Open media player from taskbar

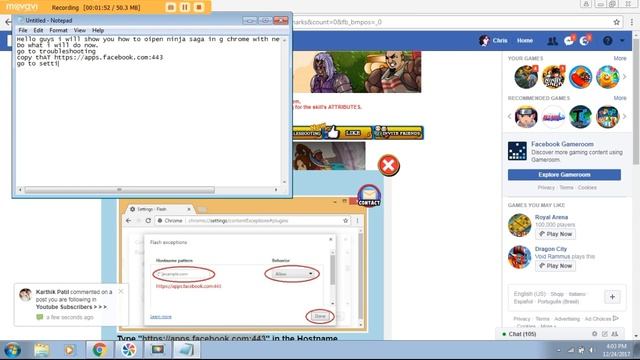click(x=69, y=350)
